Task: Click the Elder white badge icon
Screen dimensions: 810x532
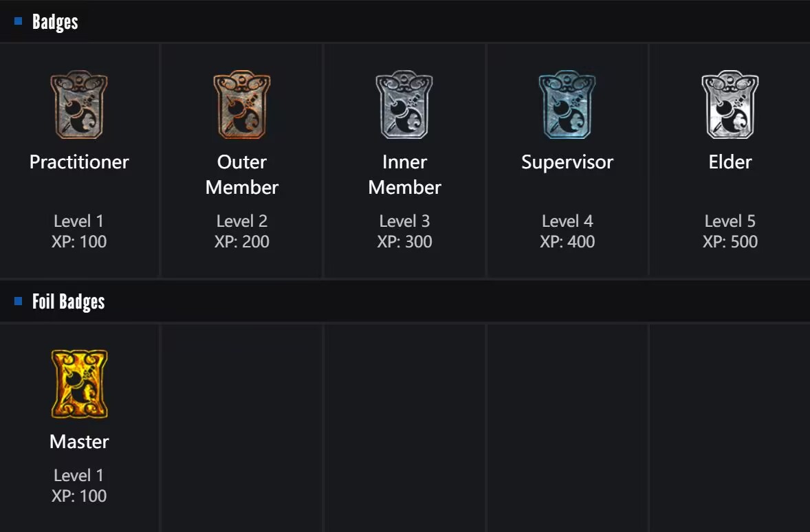Action: pos(730,105)
